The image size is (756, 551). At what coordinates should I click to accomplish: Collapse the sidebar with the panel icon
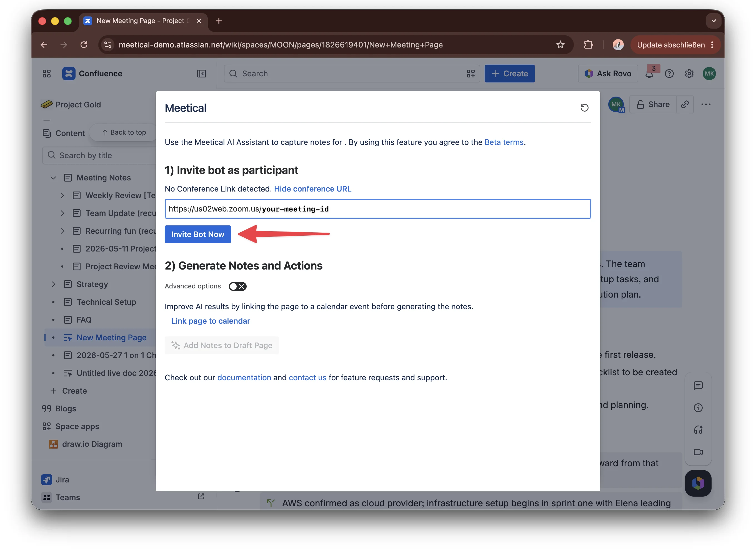click(202, 73)
